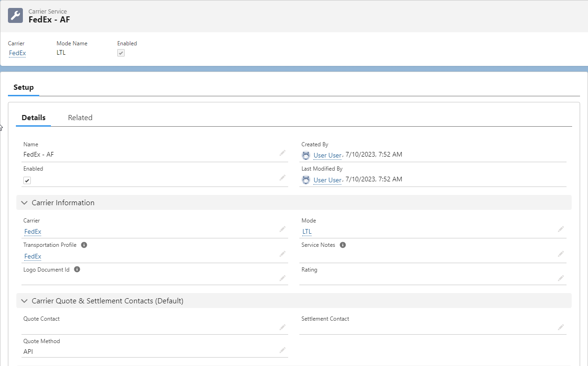Click pencil icon for Rating field
588x366 pixels.
click(561, 278)
